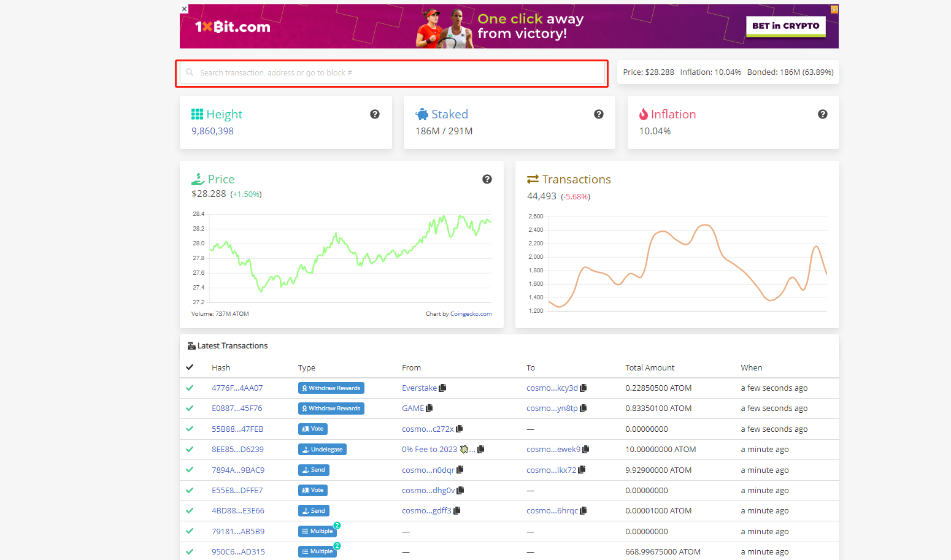Click BET in CRYPTO ad button
Screen dimensions: 951x560
click(785, 26)
